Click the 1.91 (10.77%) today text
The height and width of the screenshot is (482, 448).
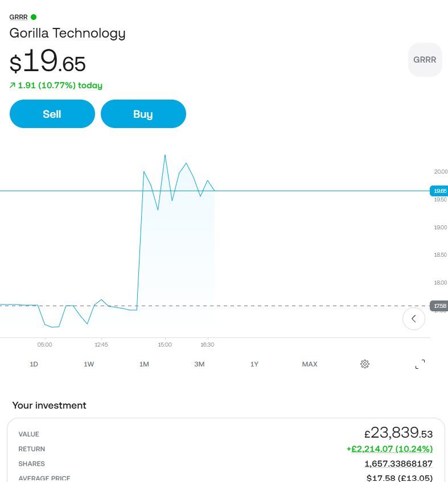tap(60, 85)
